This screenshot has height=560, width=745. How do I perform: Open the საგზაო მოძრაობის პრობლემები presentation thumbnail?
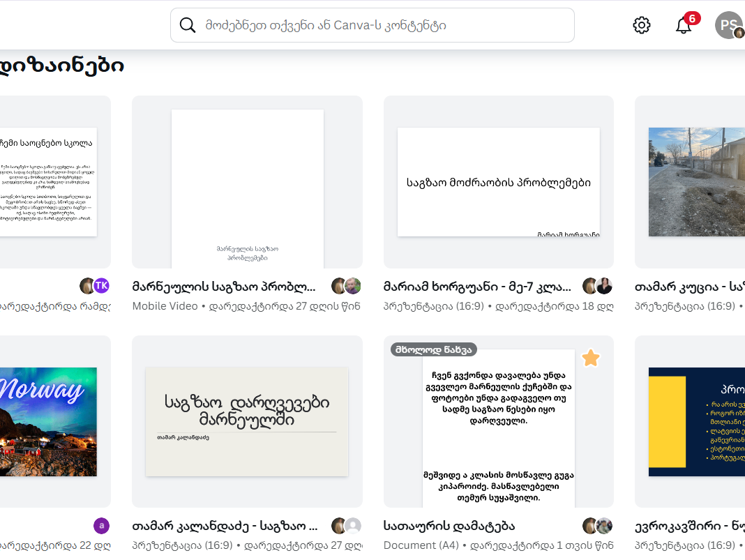click(x=498, y=183)
